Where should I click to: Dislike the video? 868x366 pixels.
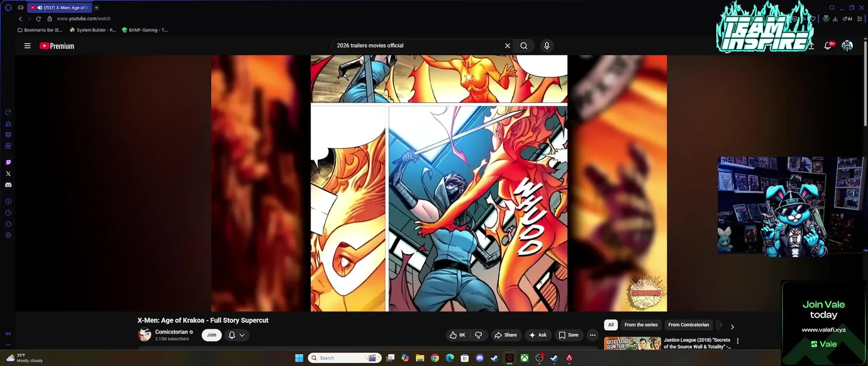tap(478, 335)
